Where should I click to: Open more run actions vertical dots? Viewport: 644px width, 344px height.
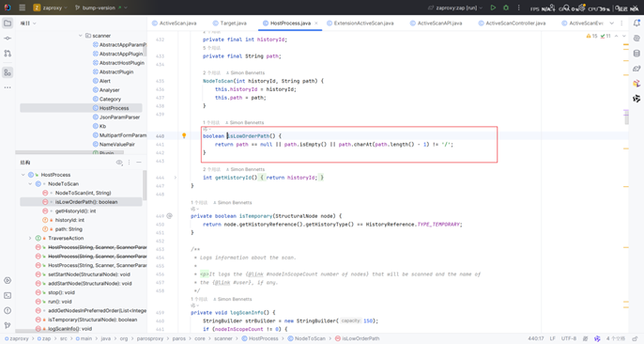[x=519, y=8]
